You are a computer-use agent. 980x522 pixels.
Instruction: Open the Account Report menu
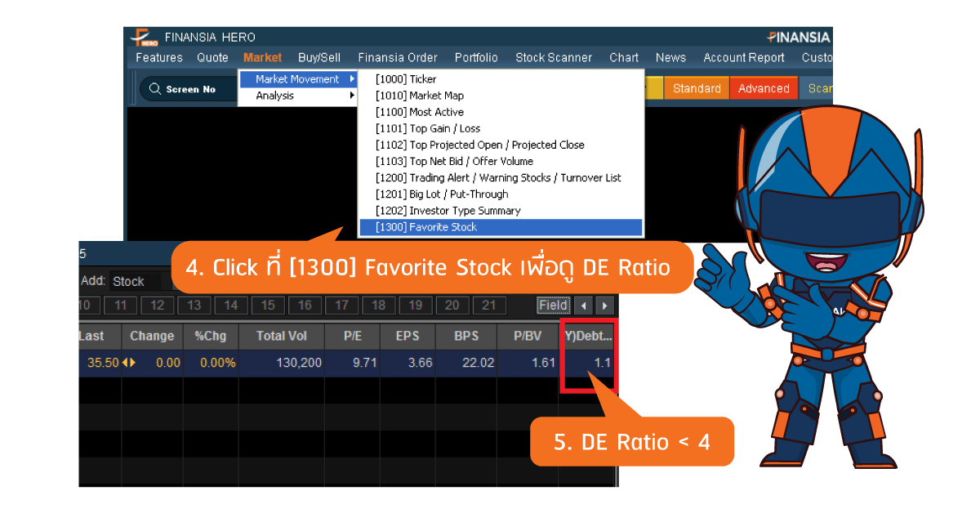(744, 57)
